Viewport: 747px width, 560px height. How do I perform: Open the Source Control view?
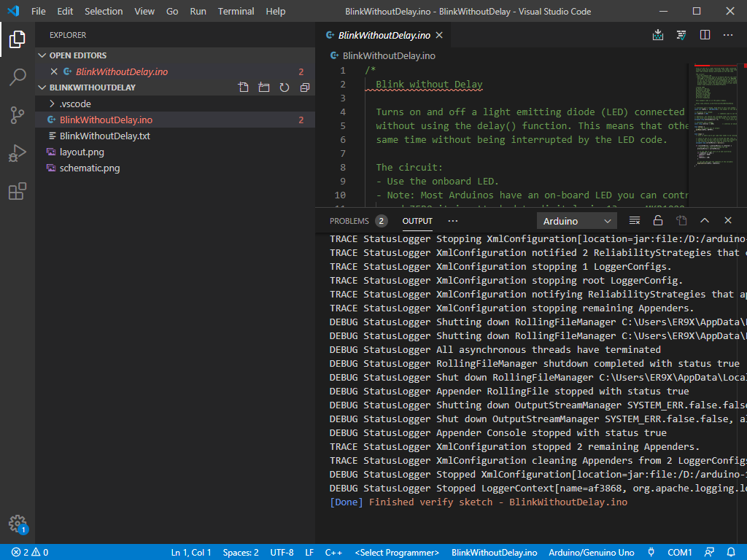pos(18,114)
